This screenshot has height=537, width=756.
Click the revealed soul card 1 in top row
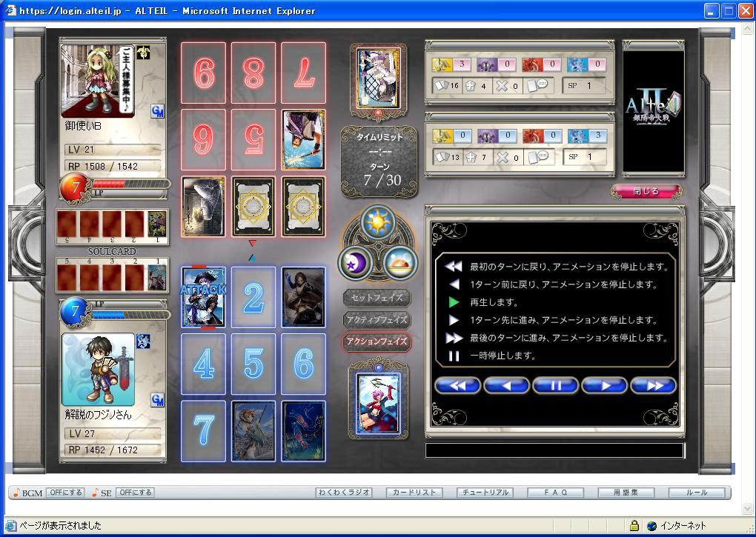pos(157,224)
